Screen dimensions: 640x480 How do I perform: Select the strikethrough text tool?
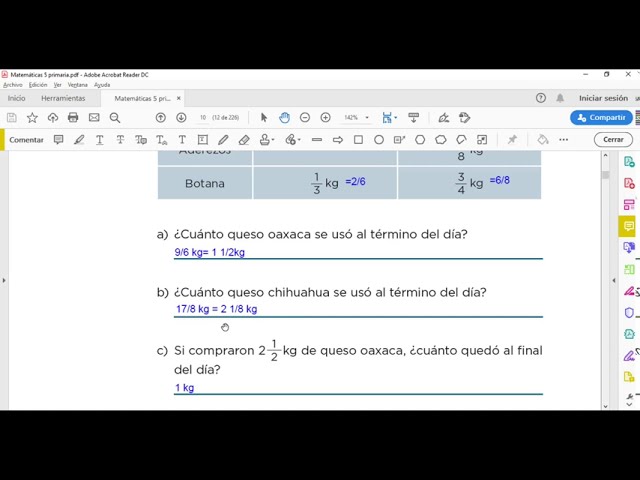(x=120, y=140)
